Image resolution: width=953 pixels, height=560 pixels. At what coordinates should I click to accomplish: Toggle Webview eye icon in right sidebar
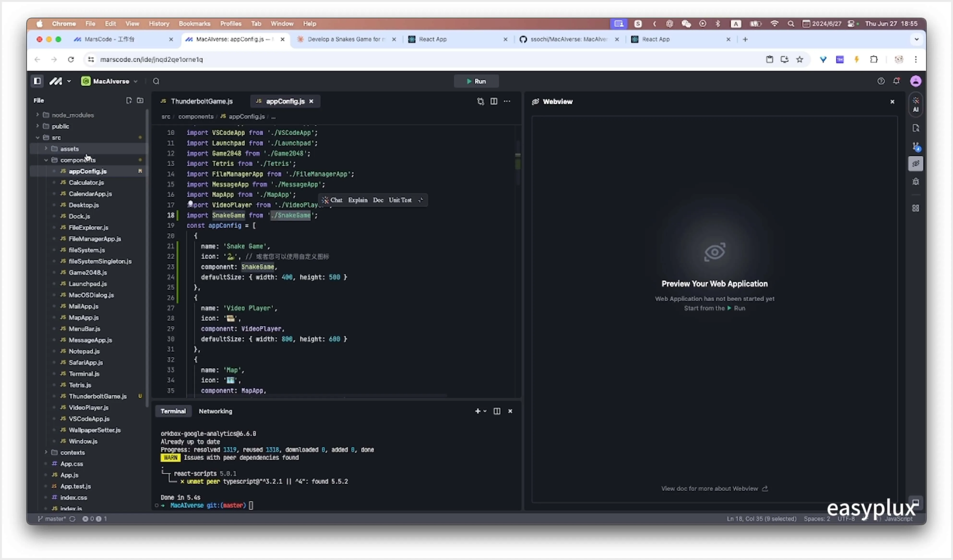click(x=916, y=164)
